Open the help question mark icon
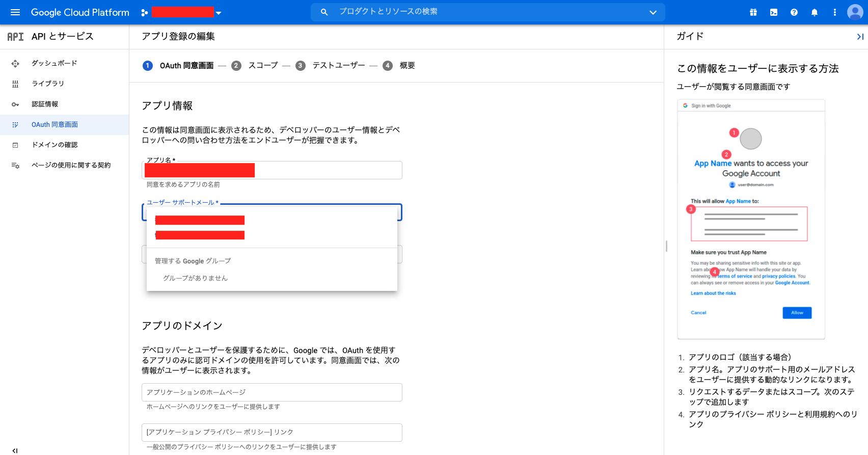The width and height of the screenshot is (868, 455). [794, 12]
